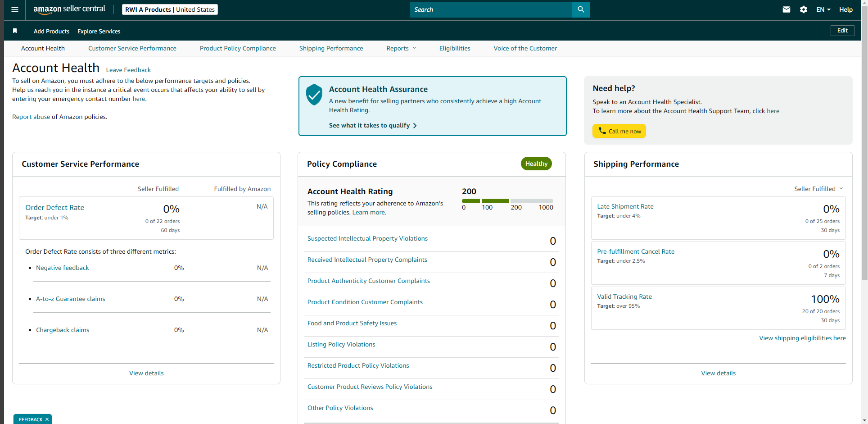The width and height of the screenshot is (868, 424).
Task: Switch to the Account Health tab
Action: [43, 48]
